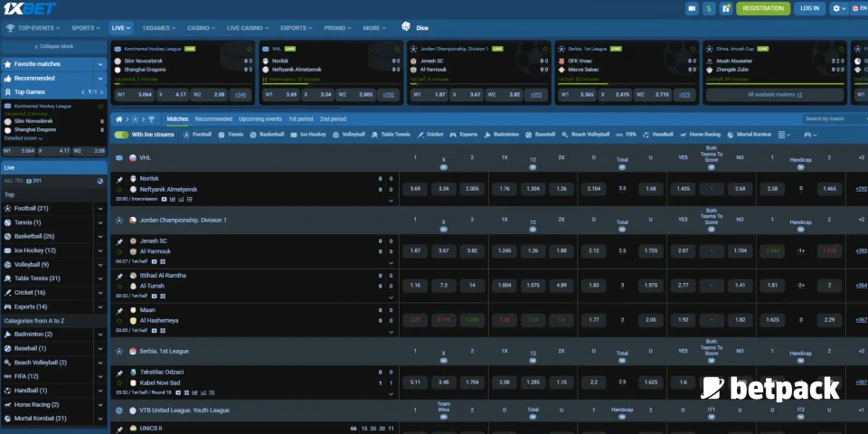Switch to the Upcoming events tab
Screen dimensions: 868x434
click(259, 118)
